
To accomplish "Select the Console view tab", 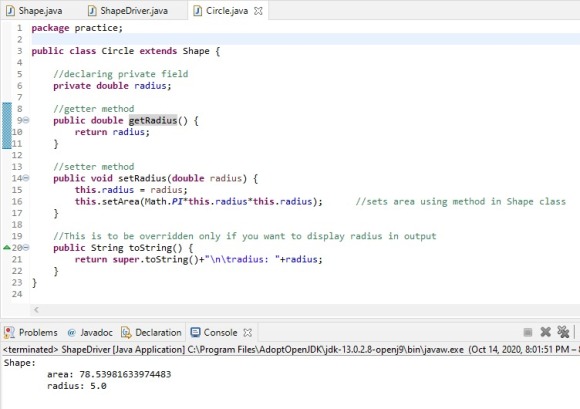I will point(220,332).
